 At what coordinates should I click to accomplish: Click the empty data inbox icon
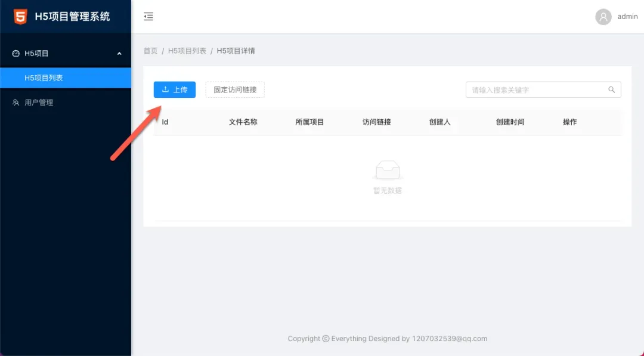click(387, 171)
